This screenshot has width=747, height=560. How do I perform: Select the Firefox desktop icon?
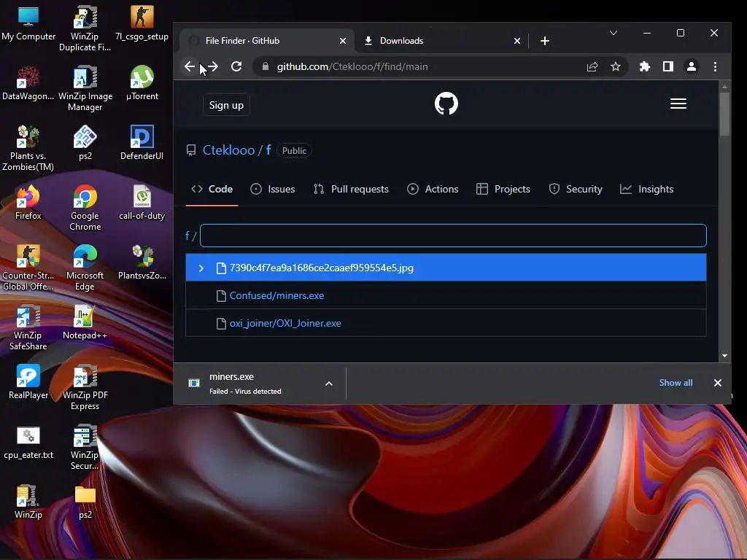click(x=28, y=203)
